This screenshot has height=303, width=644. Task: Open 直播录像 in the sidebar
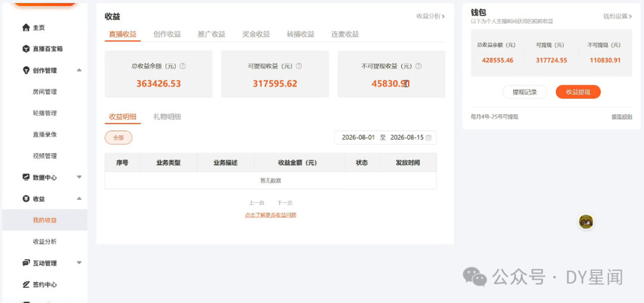(45, 134)
